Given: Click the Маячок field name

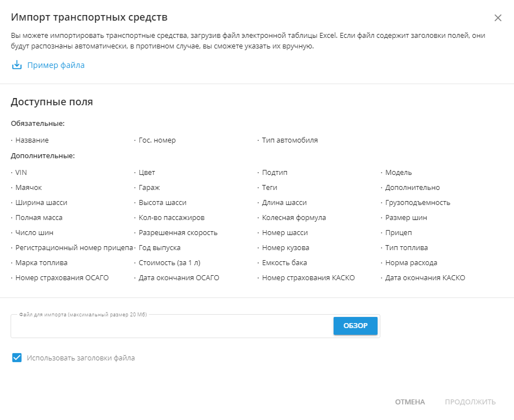Looking at the screenshot, I should click(28, 188).
